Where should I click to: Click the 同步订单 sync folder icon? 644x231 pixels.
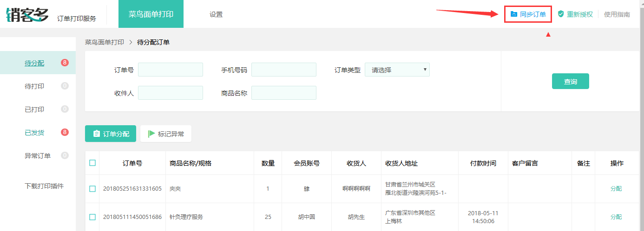pyautogui.click(x=513, y=14)
